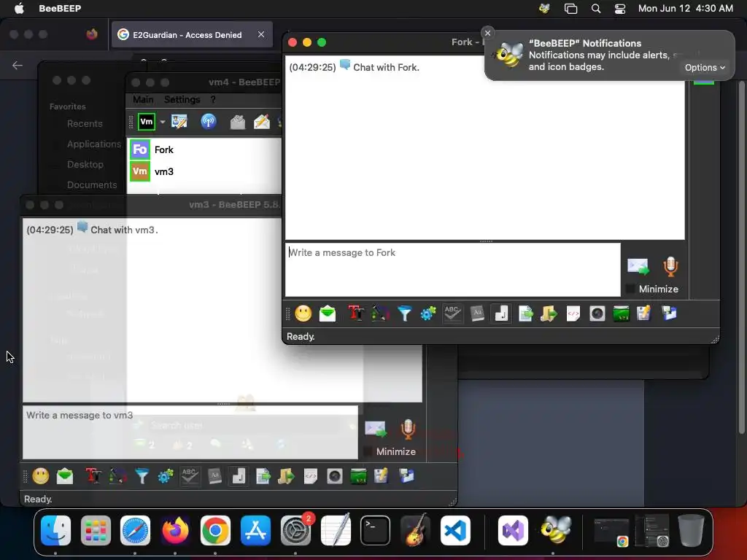747x560 pixels.
Task: Click browser back arrow button
Action: pos(18,65)
